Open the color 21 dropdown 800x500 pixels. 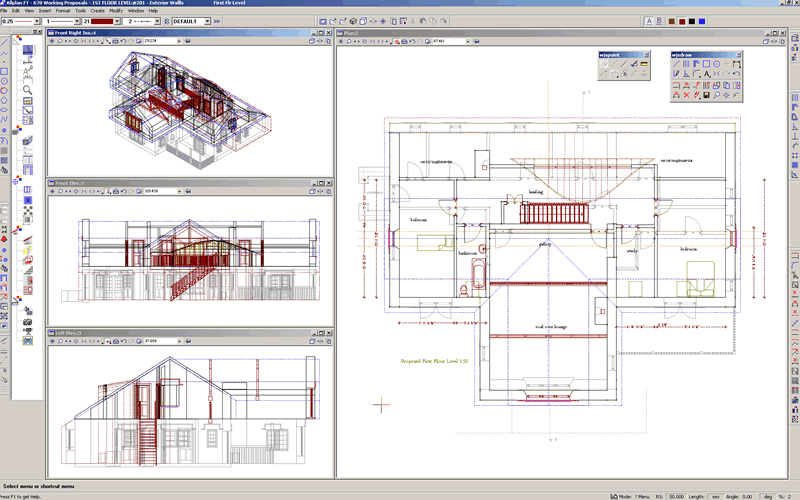click(117, 21)
